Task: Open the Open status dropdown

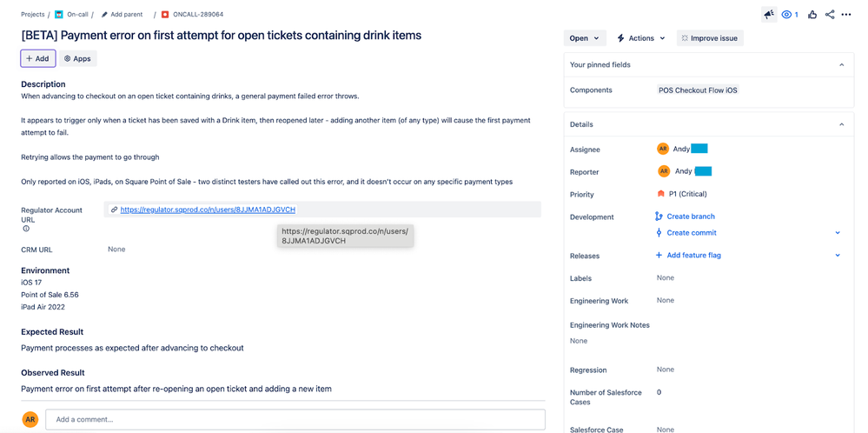Action: click(585, 38)
